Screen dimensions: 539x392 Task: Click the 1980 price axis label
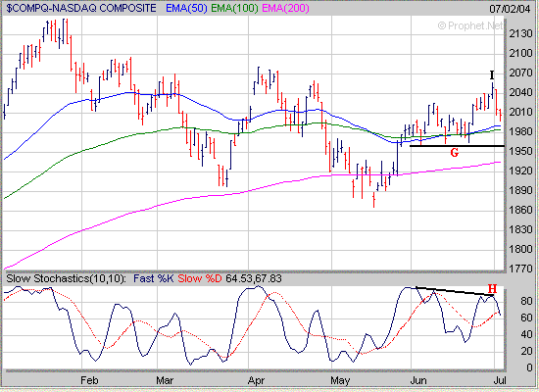[520, 131]
